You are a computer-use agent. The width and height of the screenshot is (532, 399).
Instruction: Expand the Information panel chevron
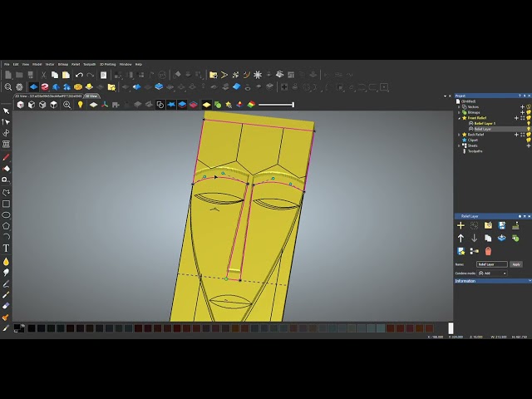pyautogui.click(x=530, y=281)
